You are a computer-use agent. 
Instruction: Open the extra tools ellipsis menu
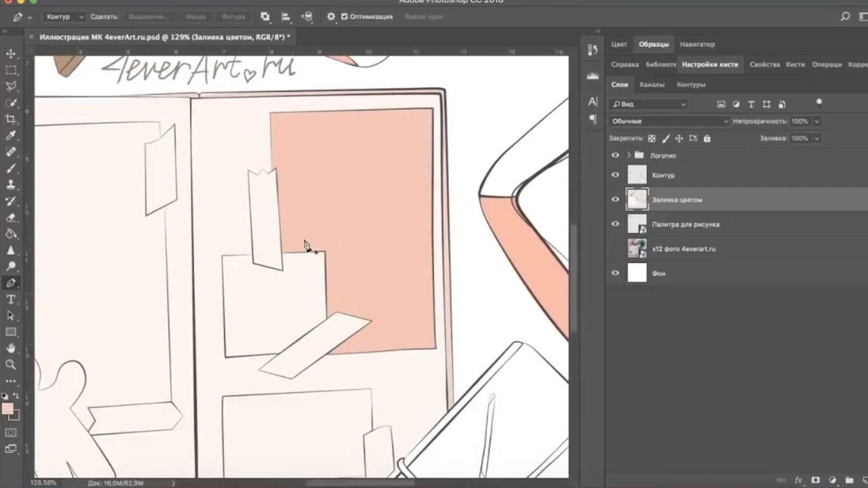(11, 381)
